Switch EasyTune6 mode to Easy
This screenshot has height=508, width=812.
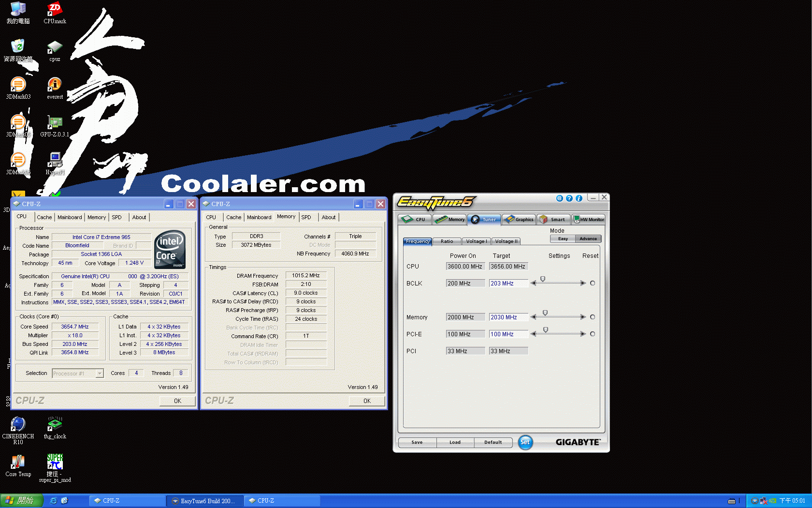[563, 239]
